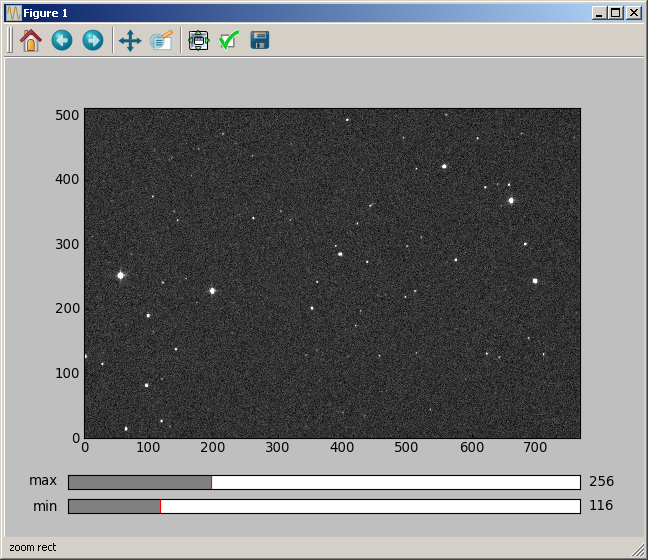The image size is (648, 560).
Task: Minimize the Figure 1 window
Action: [x=599, y=13]
